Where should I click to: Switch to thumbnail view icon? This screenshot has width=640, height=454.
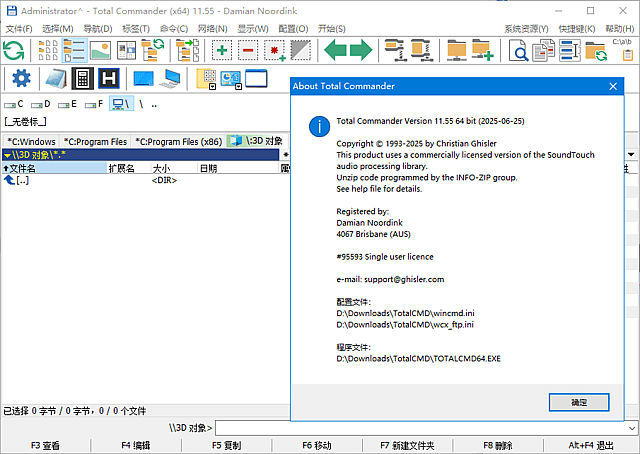[x=100, y=51]
